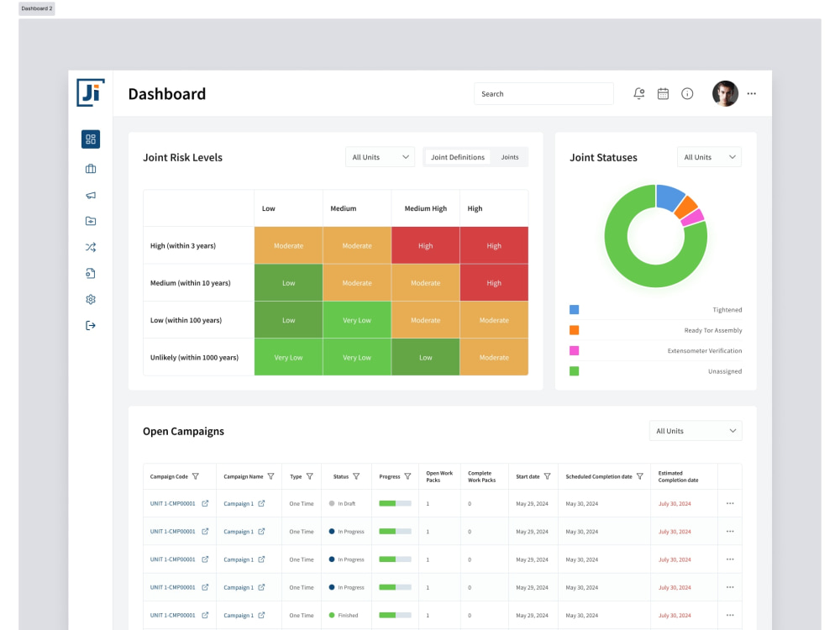Viewport: 840px width, 630px height.
Task: Open the folder icon in sidebar
Action: 91,221
